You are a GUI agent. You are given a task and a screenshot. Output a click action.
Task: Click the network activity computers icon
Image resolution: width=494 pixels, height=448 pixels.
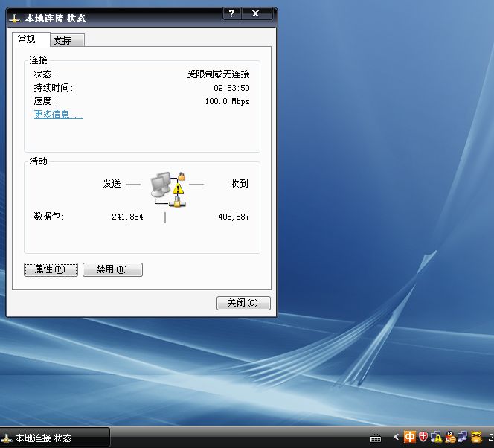[x=168, y=189]
